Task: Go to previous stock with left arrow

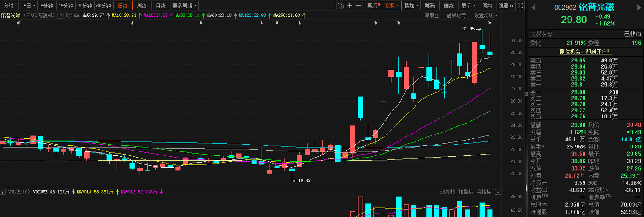Action: [534, 7]
